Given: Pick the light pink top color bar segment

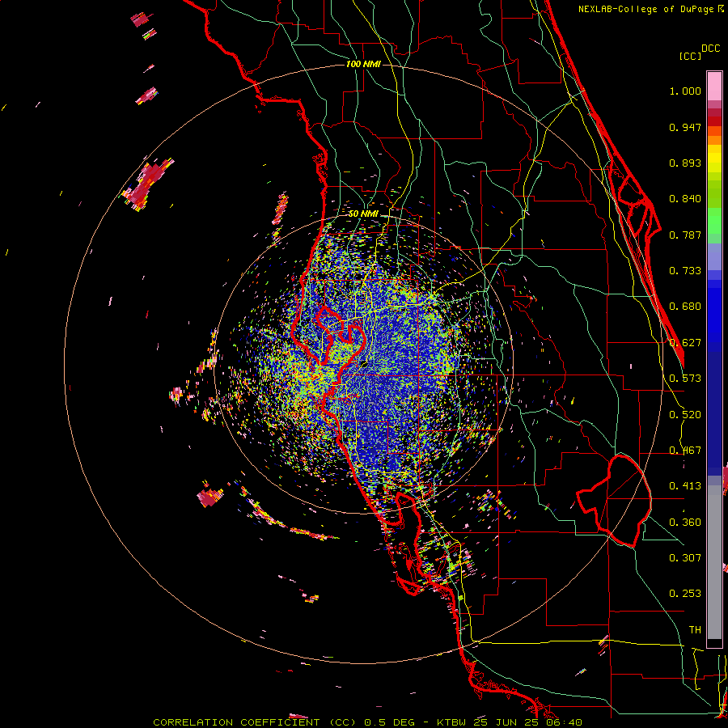Looking at the screenshot, I should tap(714, 87).
